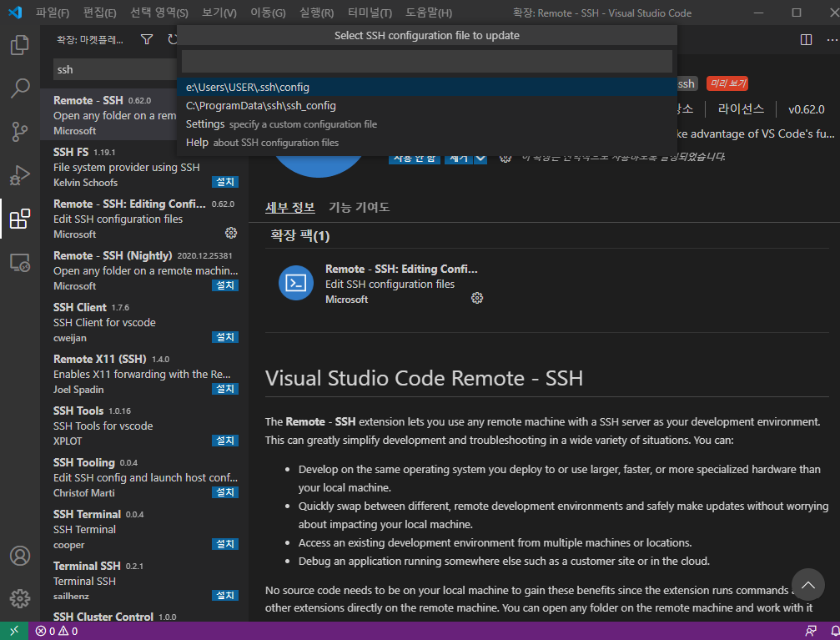Image resolution: width=840 pixels, height=640 pixels.
Task: Click the VS Code logo icon
Action: [x=15, y=13]
